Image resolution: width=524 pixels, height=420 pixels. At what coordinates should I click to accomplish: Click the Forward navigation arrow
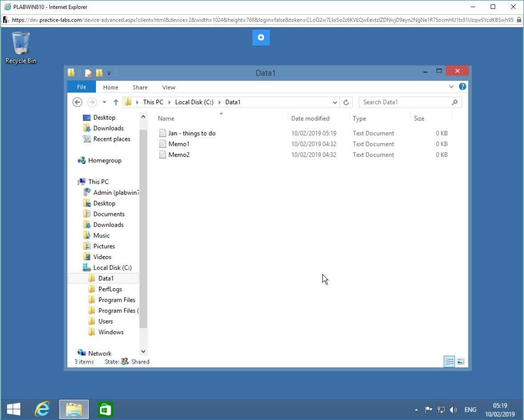pos(92,102)
